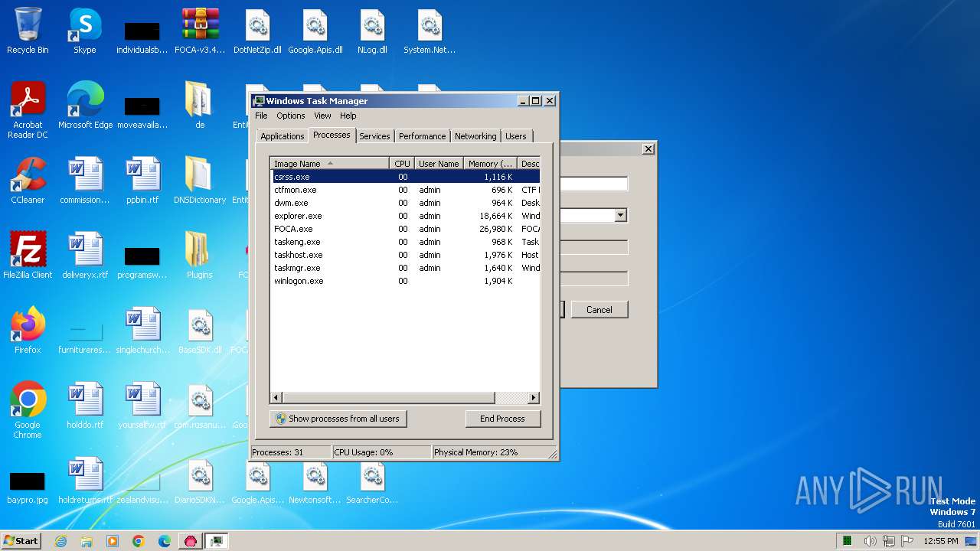
Task: Switch to the Applications tab
Action: pyautogui.click(x=282, y=136)
